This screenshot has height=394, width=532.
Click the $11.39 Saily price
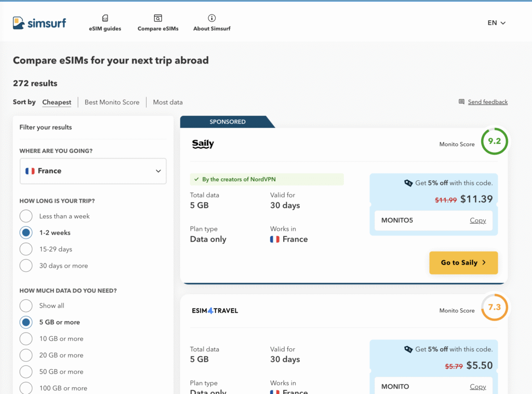coord(476,199)
